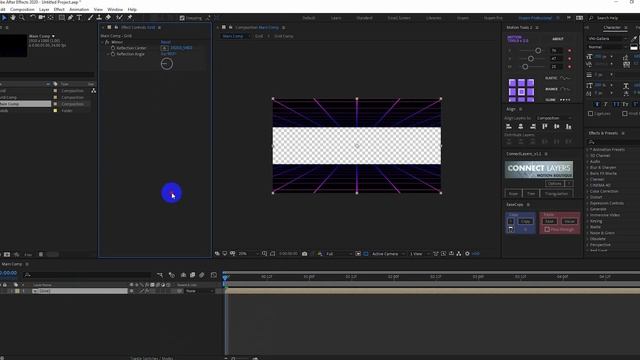Click the Triangulation button in ConnectLayers
The height and width of the screenshot is (360, 640).
pos(556,193)
